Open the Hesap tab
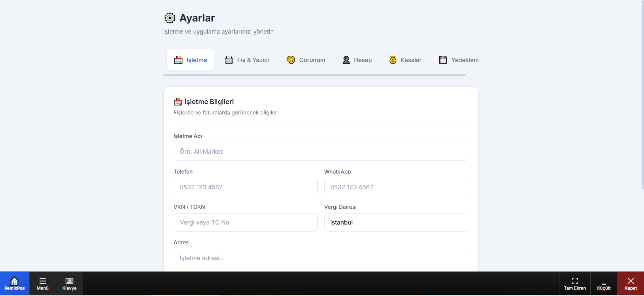This screenshot has width=644, height=296. point(357,60)
